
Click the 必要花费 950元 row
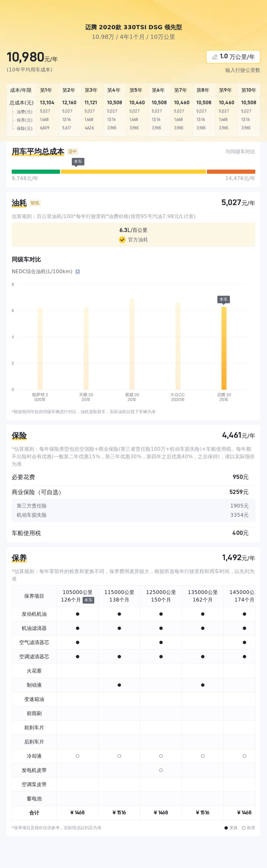click(x=133, y=477)
